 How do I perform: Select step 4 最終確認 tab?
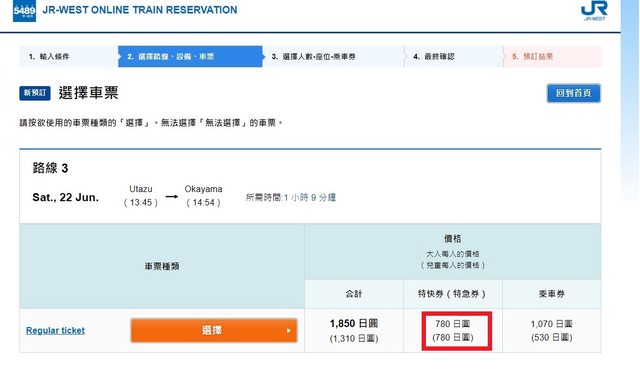tap(453, 56)
